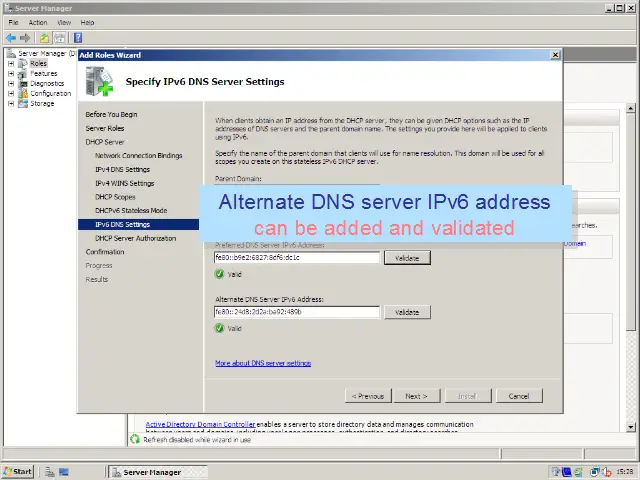Go to DHCP Scopes step

(115, 197)
